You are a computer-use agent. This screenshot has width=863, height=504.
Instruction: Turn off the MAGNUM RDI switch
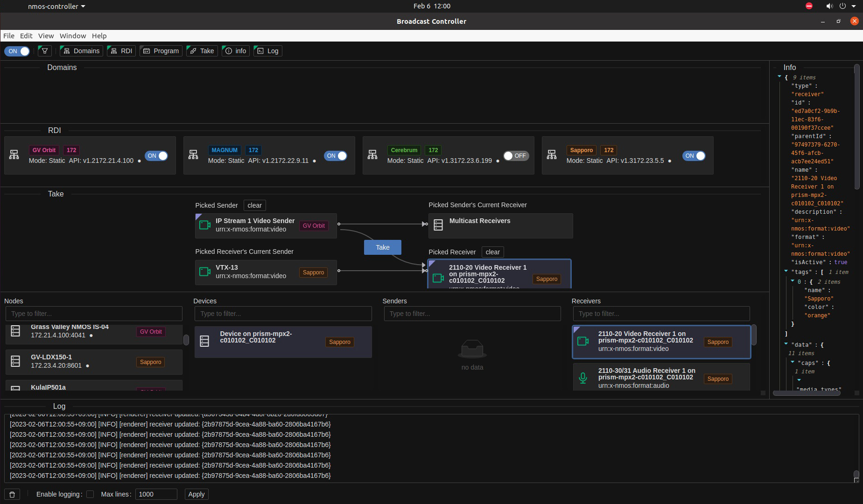[x=337, y=156]
